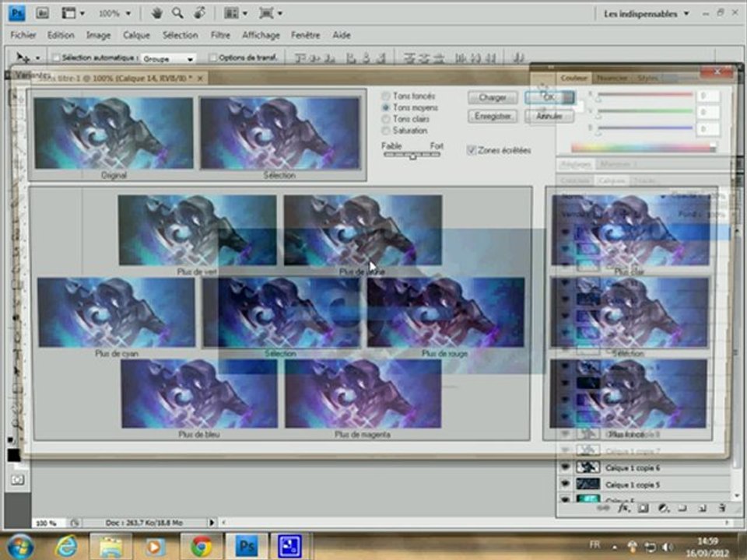Add a layer mask in Layers panel
This screenshot has width=747, height=560.
[644, 508]
